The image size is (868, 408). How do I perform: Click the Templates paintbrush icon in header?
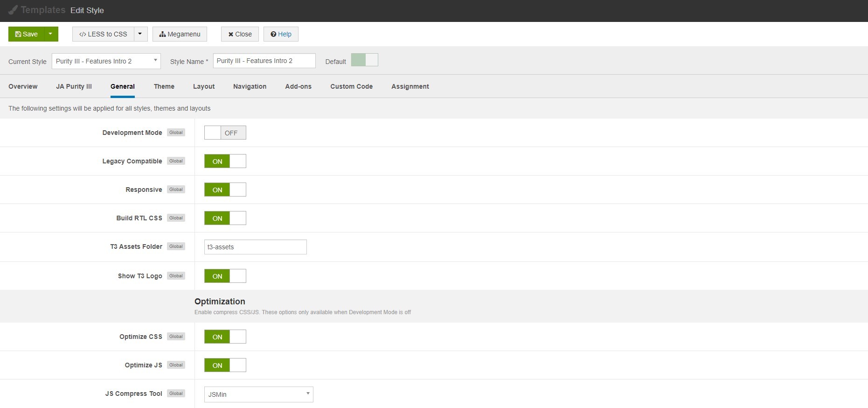coord(13,10)
